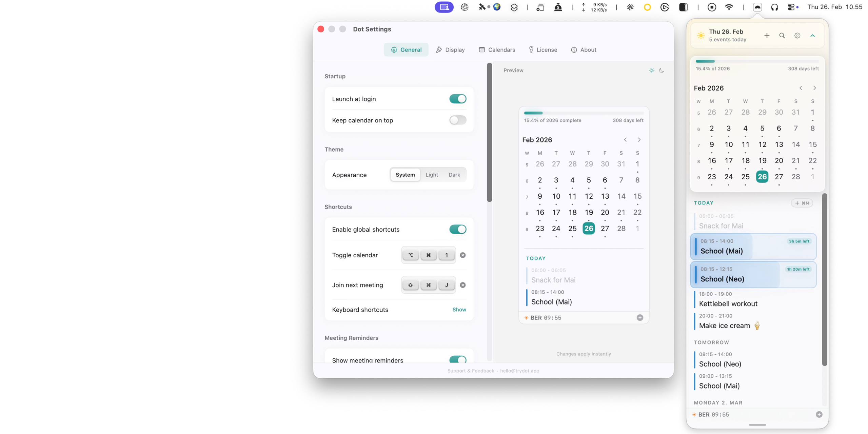This screenshot has width=868, height=434.
Task: Add a time zone next to BER in popup
Action: tap(819, 414)
